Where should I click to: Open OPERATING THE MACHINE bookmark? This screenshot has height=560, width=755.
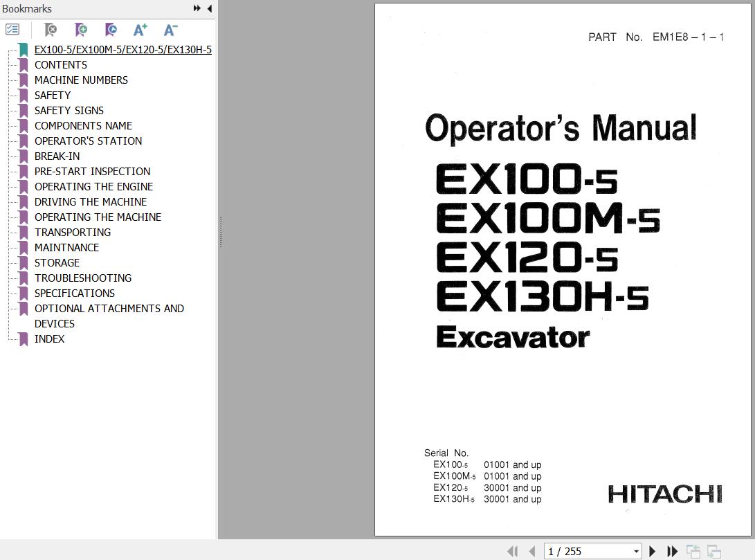(98, 217)
